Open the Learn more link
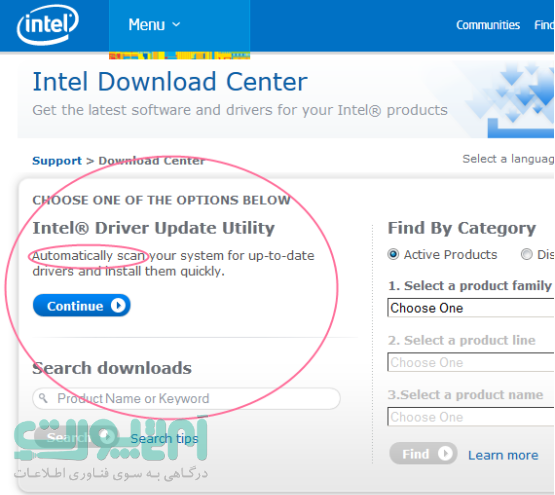Screen dimensions: 555x495 coord(503,455)
